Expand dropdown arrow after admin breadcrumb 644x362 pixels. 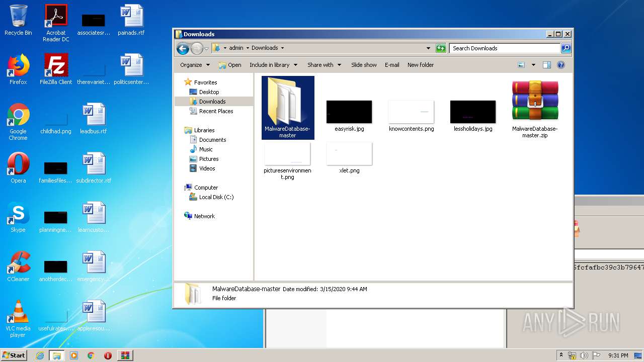[247, 48]
